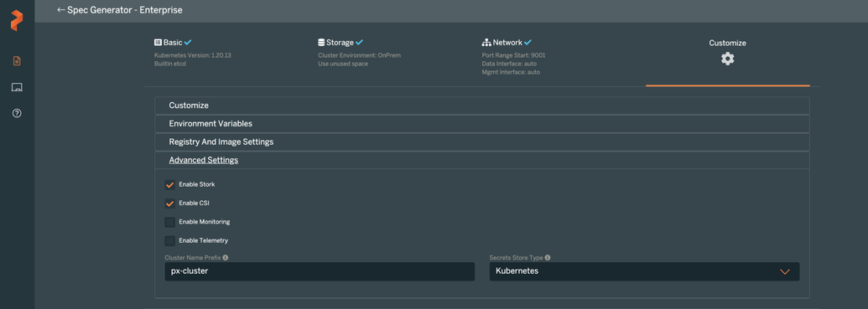
Task: Click the Spec Generator - Enterprise title
Action: [x=125, y=10]
